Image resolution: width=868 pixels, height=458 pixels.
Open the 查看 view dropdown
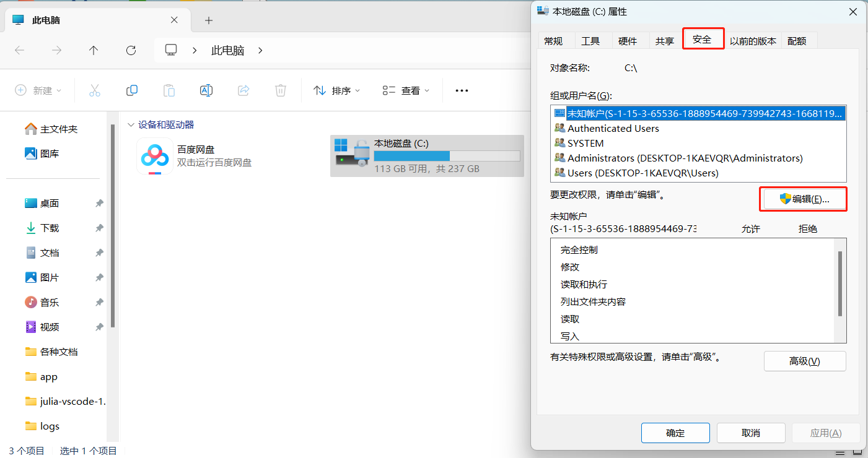pyautogui.click(x=406, y=90)
